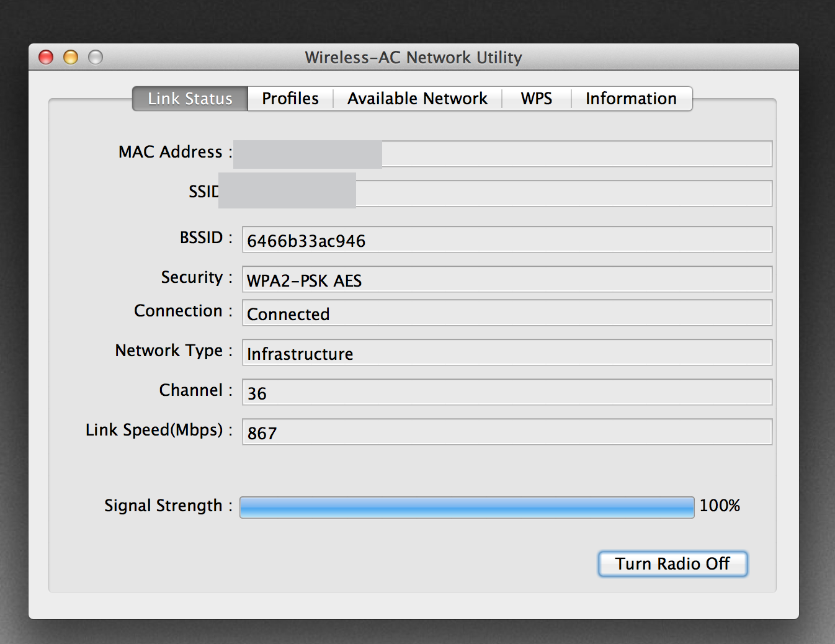Image resolution: width=835 pixels, height=644 pixels.
Task: Select the Connection field showing Connected
Action: [x=507, y=313]
